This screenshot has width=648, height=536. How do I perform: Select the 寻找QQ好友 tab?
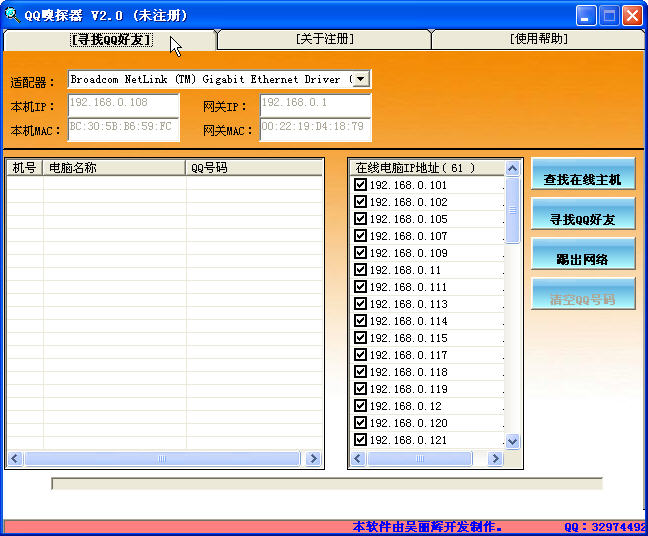click(x=111, y=39)
